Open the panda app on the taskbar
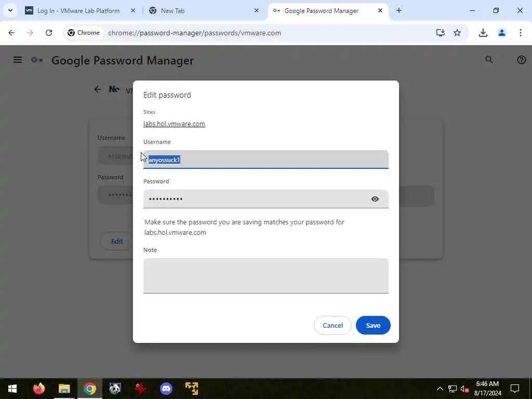 pyautogui.click(x=115, y=389)
